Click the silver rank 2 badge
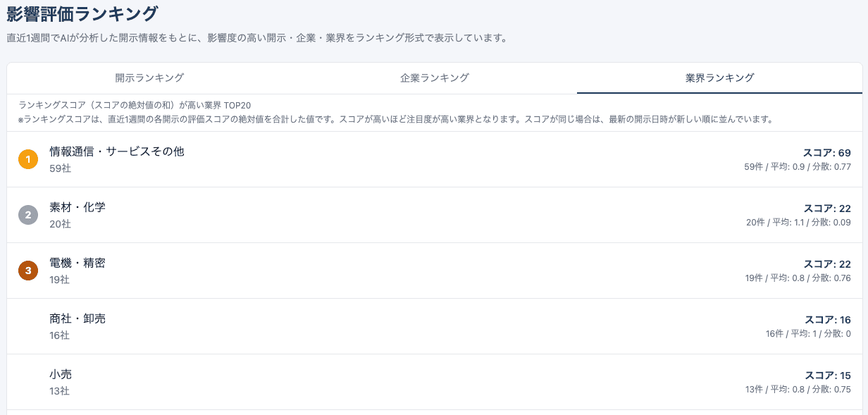 click(28, 215)
